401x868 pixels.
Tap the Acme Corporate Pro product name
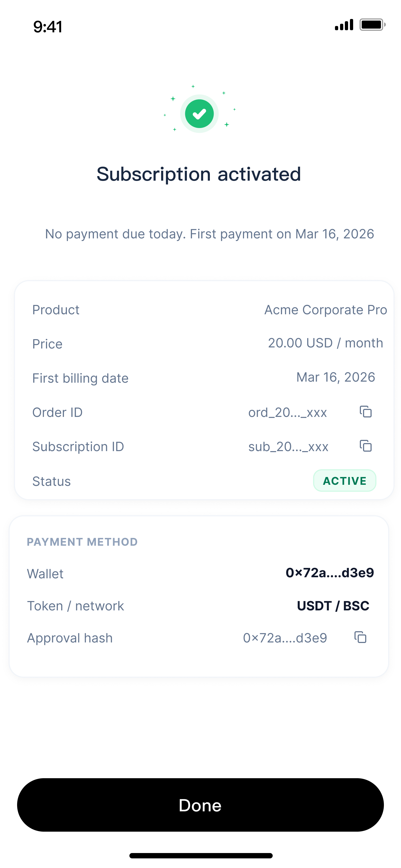tap(326, 310)
